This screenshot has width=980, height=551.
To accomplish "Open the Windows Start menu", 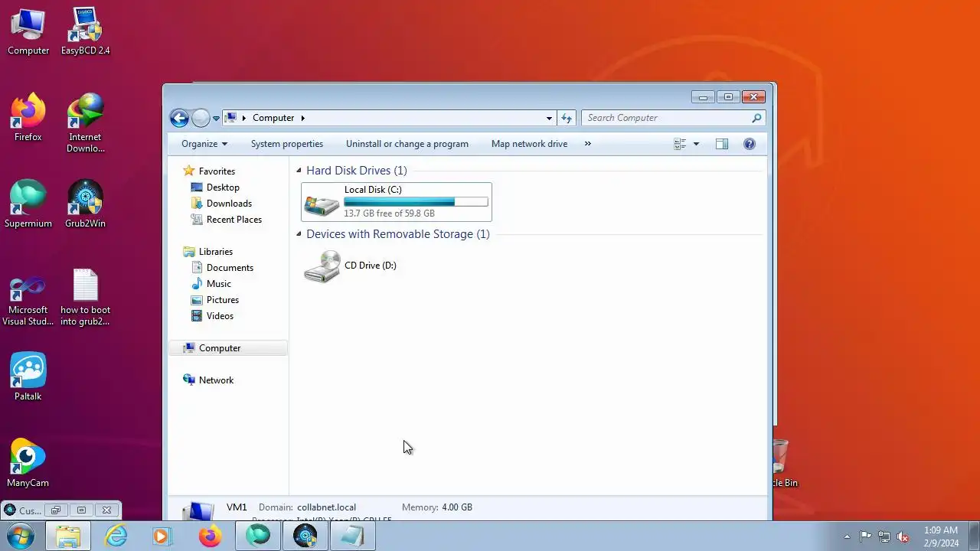I will tap(21, 536).
